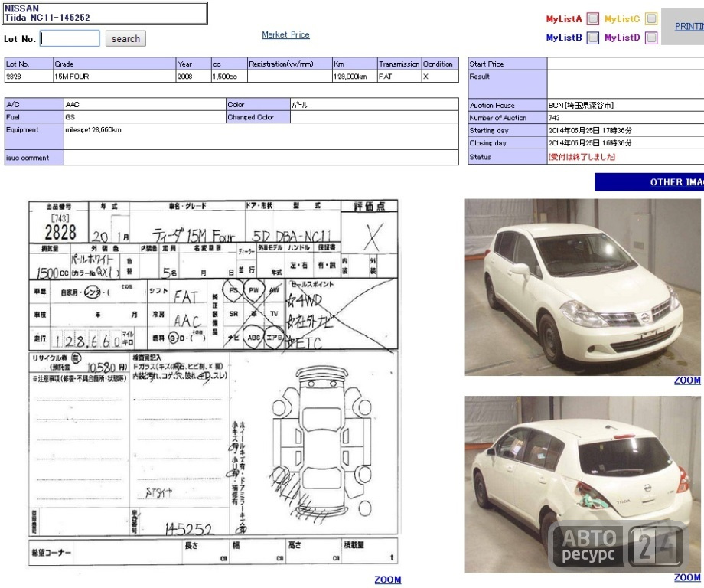Screen dimensions: 704x588
Task: Select the transmission value FAT
Action: tap(399, 77)
